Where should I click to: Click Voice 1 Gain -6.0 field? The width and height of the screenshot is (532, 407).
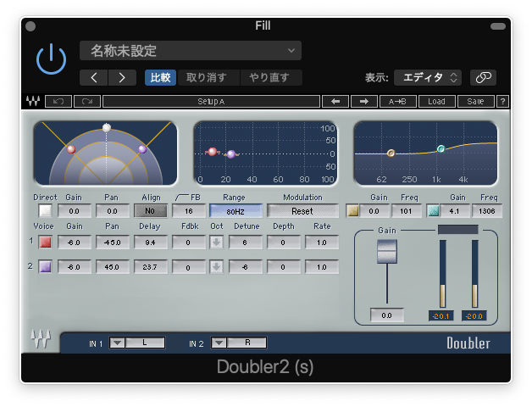[75, 243]
